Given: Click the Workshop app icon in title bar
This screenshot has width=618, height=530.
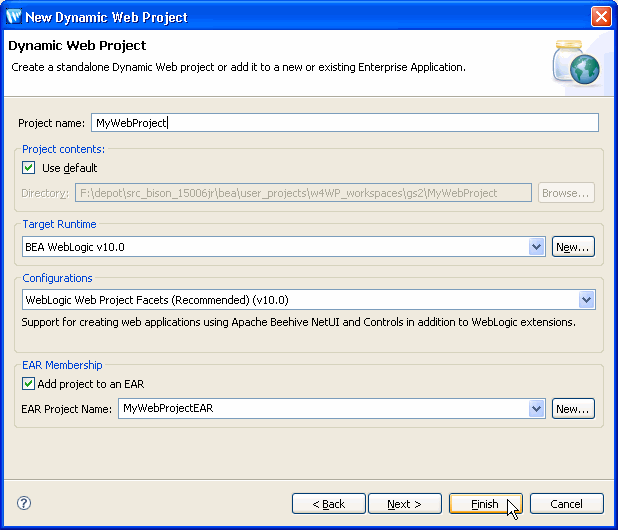Looking at the screenshot, I should coord(14,17).
